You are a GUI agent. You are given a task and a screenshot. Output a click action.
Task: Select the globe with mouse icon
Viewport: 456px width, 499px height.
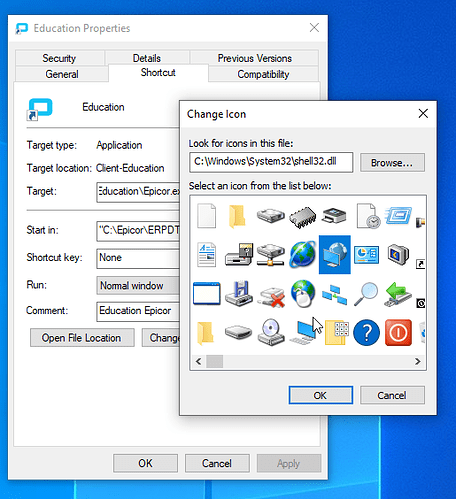(x=303, y=293)
